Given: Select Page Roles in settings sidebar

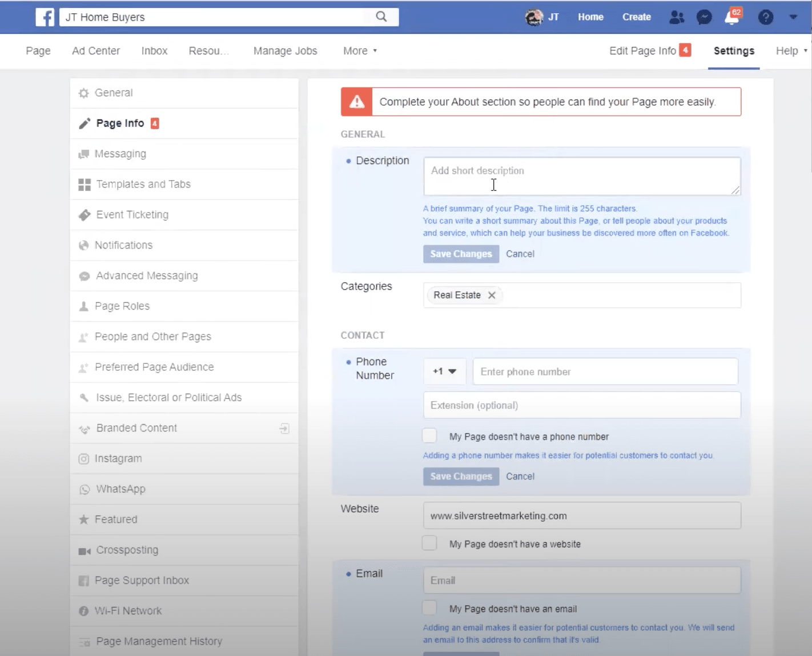Looking at the screenshot, I should pos(122,306).
